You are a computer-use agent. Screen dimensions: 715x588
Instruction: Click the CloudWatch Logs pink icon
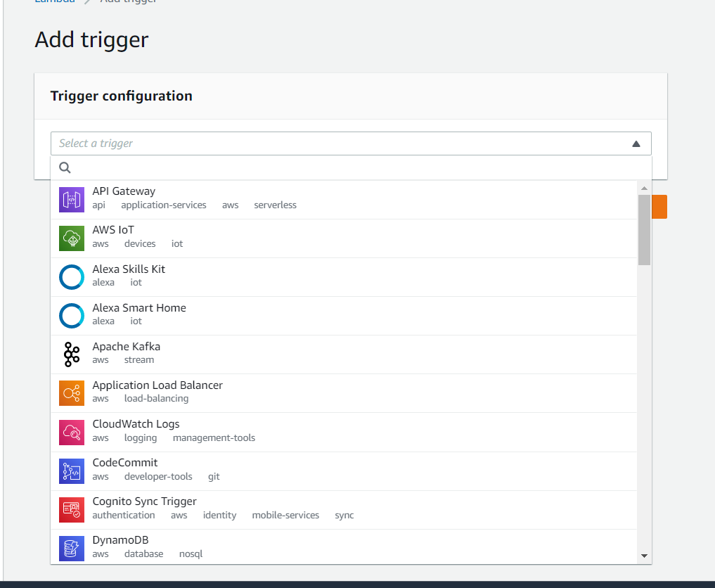[x=72, y=433]
